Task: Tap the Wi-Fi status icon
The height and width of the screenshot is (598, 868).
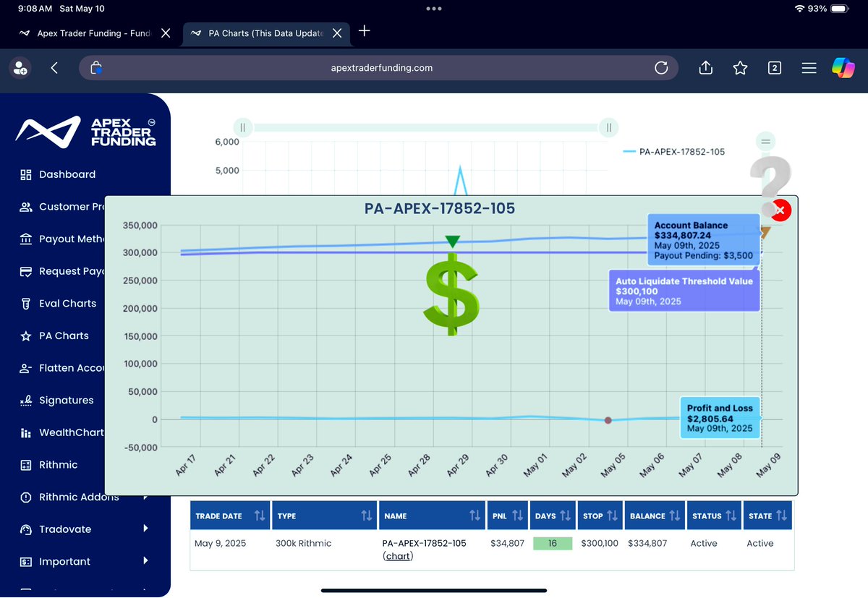Action: point(799,9)
